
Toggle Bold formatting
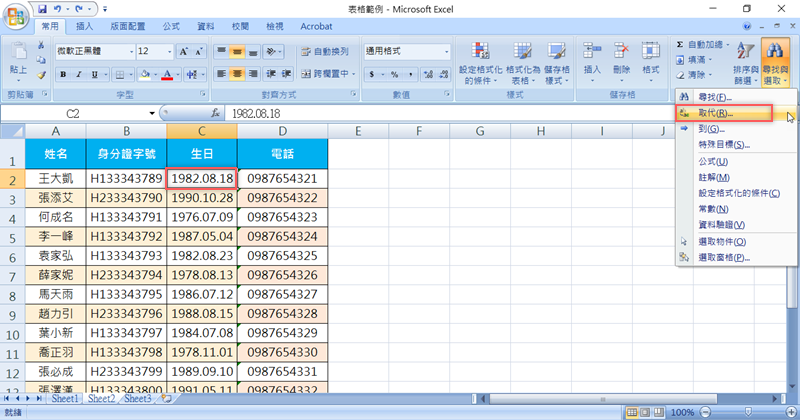coord(63,74)
